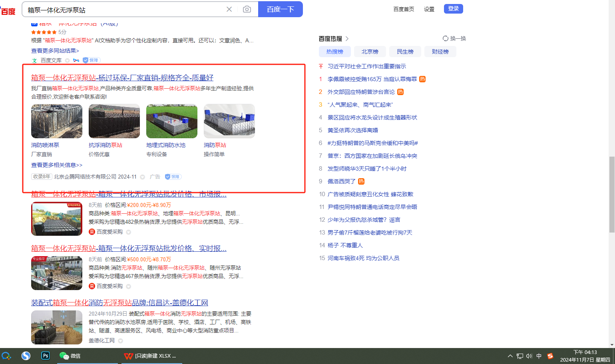Open the 抗浮消防泵站 thumbnail image
Viewport: 615px width, 364px height.
pos(114,121)
